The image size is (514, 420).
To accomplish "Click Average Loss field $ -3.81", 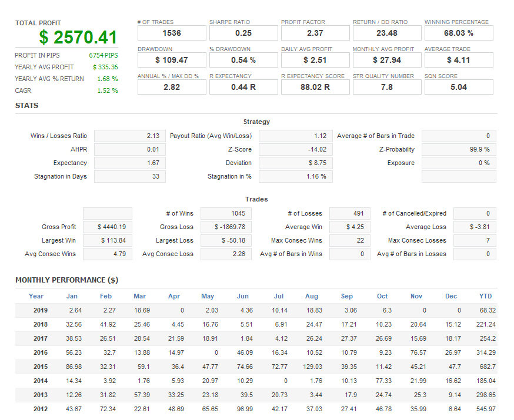I will (475, 227).
